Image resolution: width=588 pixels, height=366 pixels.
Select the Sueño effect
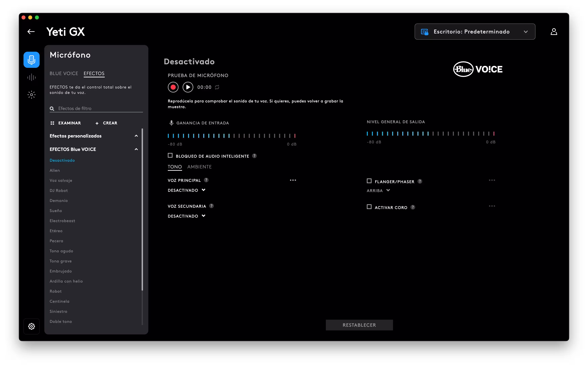click(x=56, y=211)
